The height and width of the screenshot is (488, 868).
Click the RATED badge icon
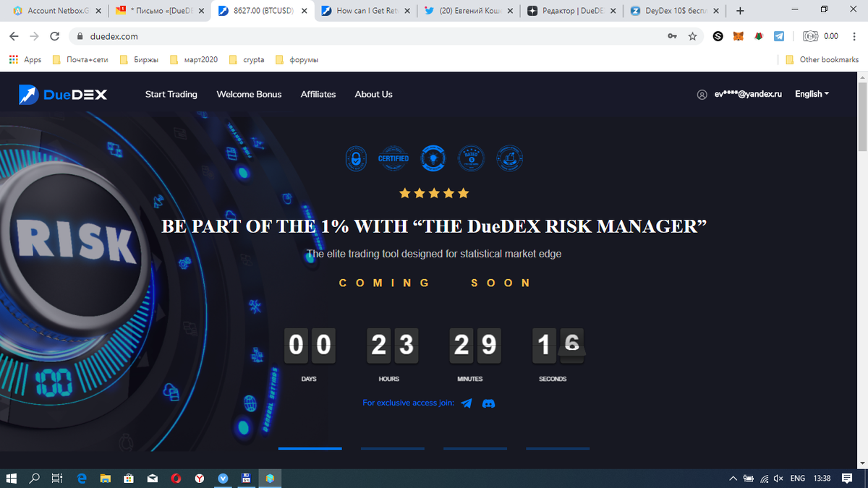click(471, 158)
